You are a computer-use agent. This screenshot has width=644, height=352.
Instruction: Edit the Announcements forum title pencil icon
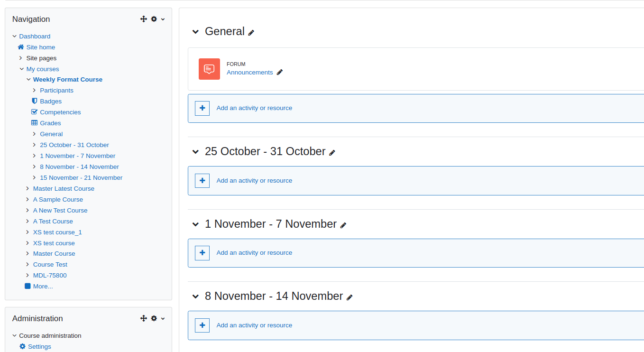click(x=280, y=72)
